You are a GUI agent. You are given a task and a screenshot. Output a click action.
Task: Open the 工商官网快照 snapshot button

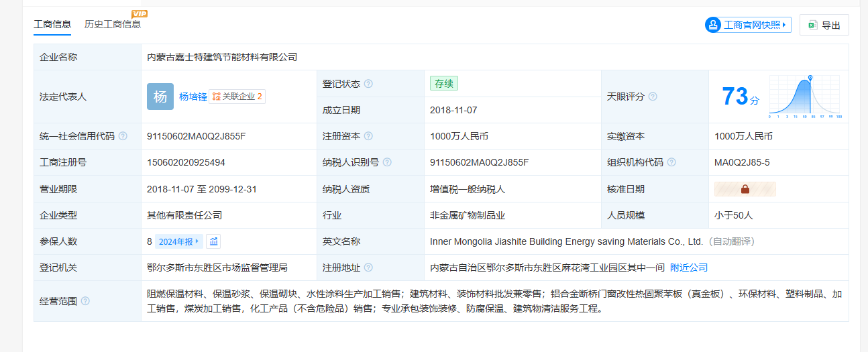[748, 25]
